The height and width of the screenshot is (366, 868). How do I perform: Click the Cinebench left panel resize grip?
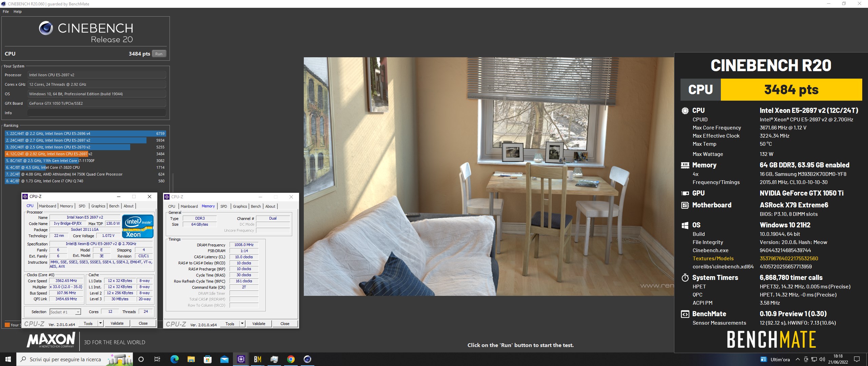click(173, 183)
